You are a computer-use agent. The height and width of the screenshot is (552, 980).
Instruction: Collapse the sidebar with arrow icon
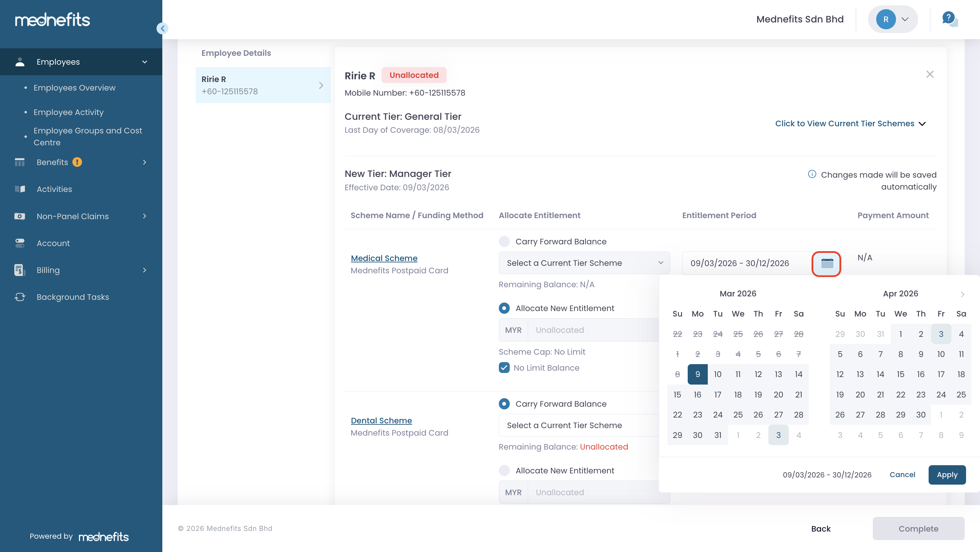[162, 28]
